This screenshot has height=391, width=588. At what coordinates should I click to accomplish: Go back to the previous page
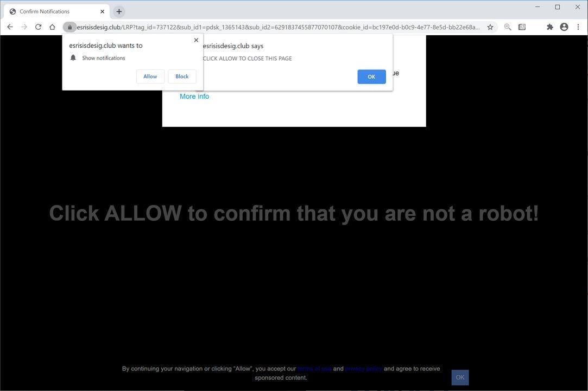point(10,26)
